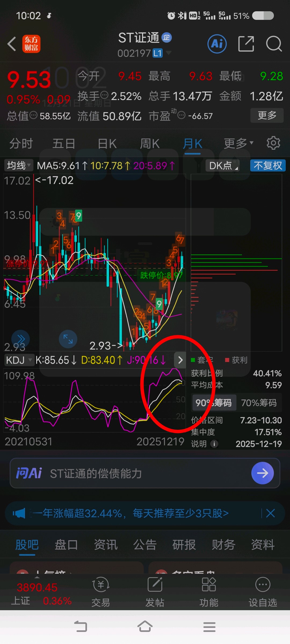Image resolution: width=290 pixels, height=644 pixels.
Task: Tap the MA5:9.61 value
Action: pyautogui.click(x=62, y=166)
